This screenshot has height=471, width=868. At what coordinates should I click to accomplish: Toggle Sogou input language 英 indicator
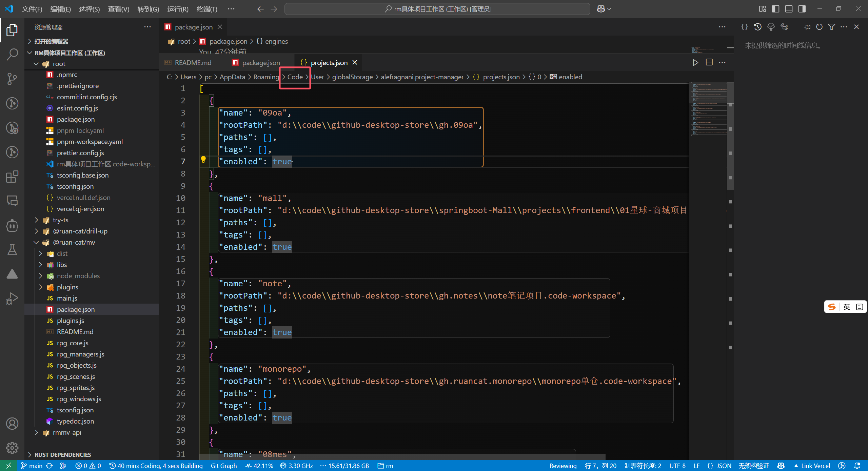pos(847,307)
